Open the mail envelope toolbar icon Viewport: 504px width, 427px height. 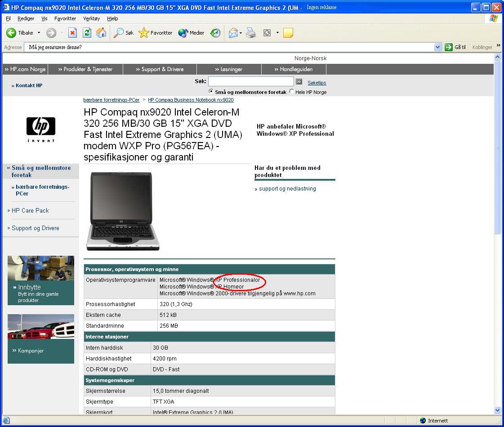tap(233, 33)
